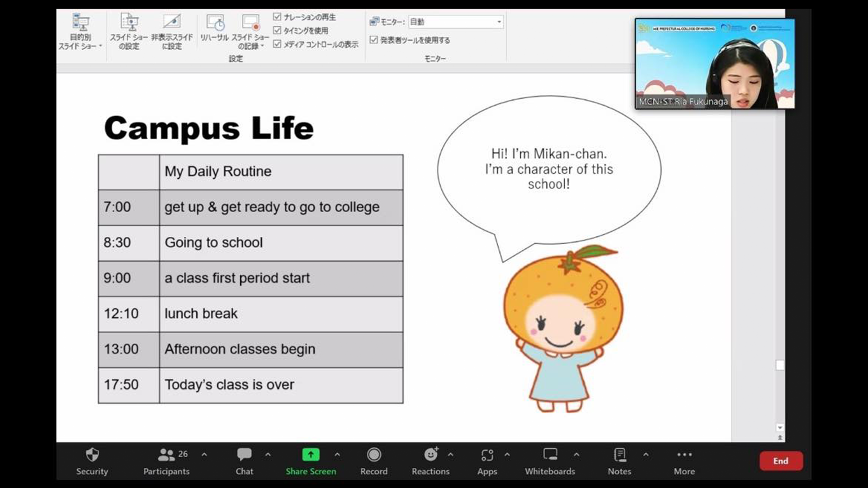Click the Going to school cell

coord(281,243)
